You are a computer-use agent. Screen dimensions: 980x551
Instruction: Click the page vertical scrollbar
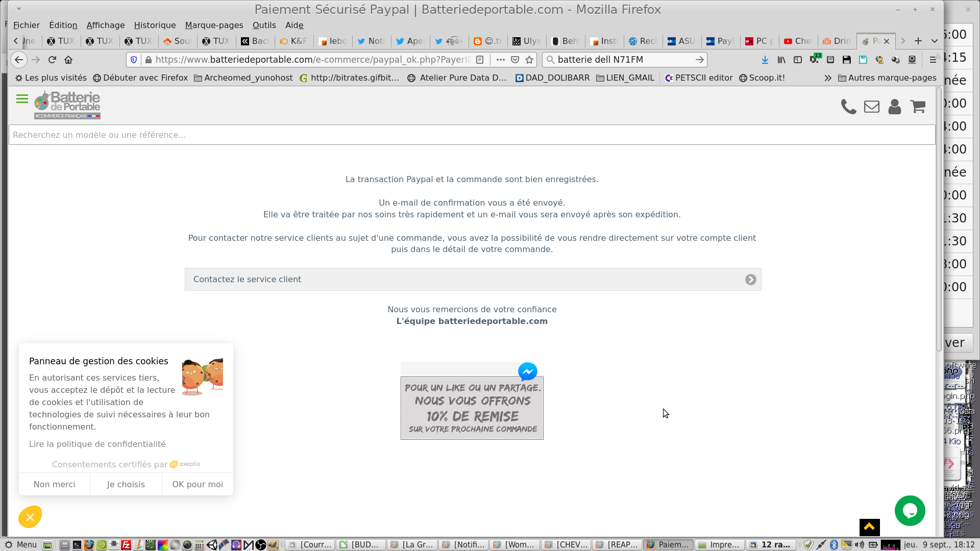tap(939, 219)
